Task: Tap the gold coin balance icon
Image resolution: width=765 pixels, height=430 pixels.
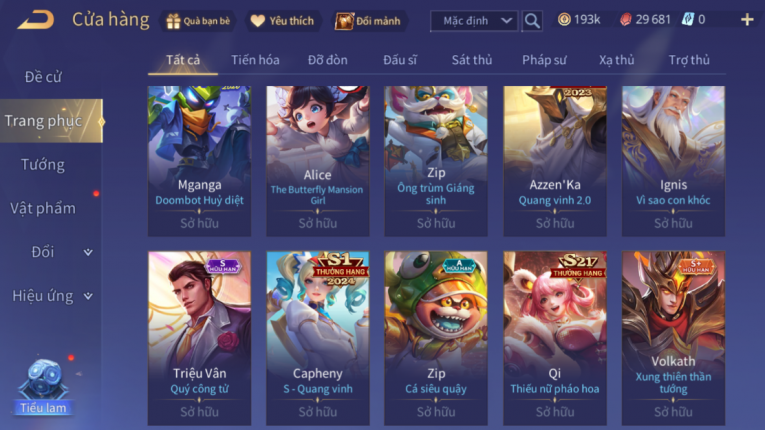Action: (x=564, y=20)
